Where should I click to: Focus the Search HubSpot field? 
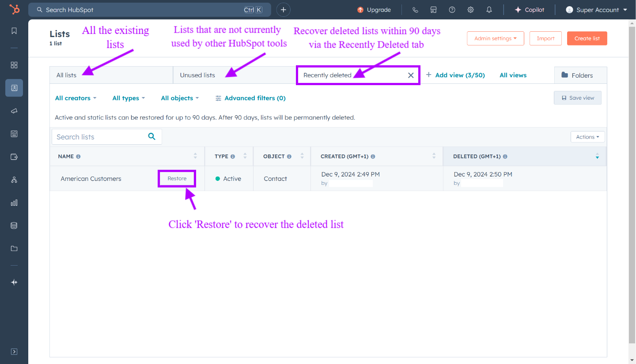[x=150, y=10]
